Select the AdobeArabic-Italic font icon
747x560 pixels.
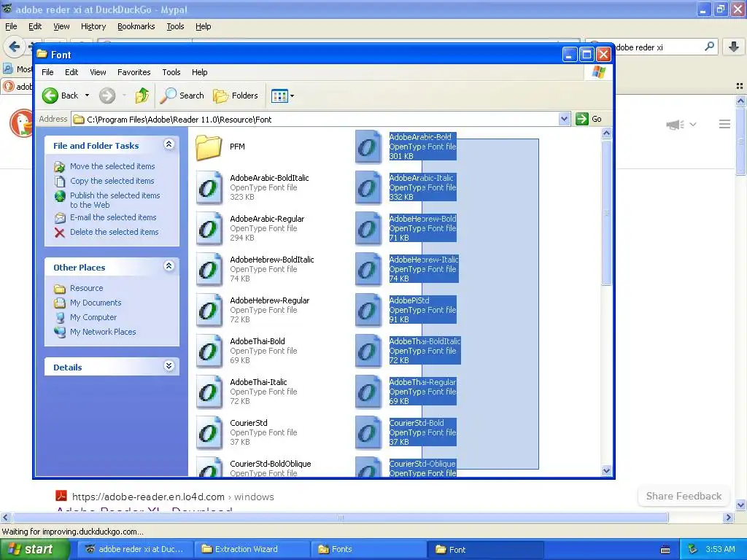click(368, 187)
